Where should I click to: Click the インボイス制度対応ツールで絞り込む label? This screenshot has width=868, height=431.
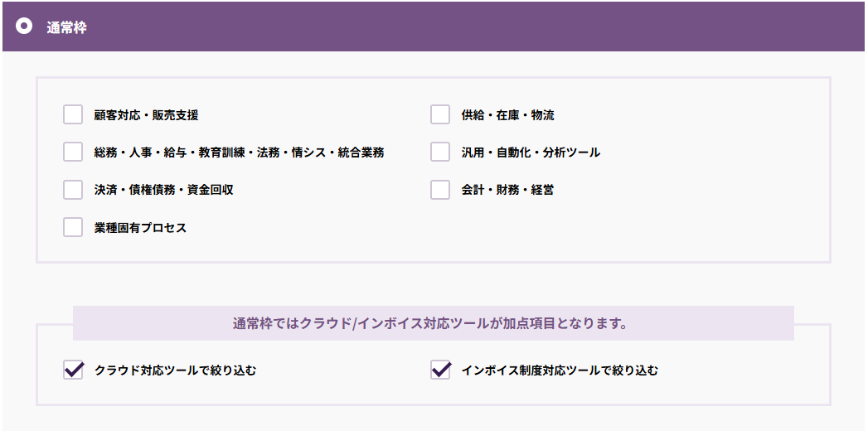[560, 370]
